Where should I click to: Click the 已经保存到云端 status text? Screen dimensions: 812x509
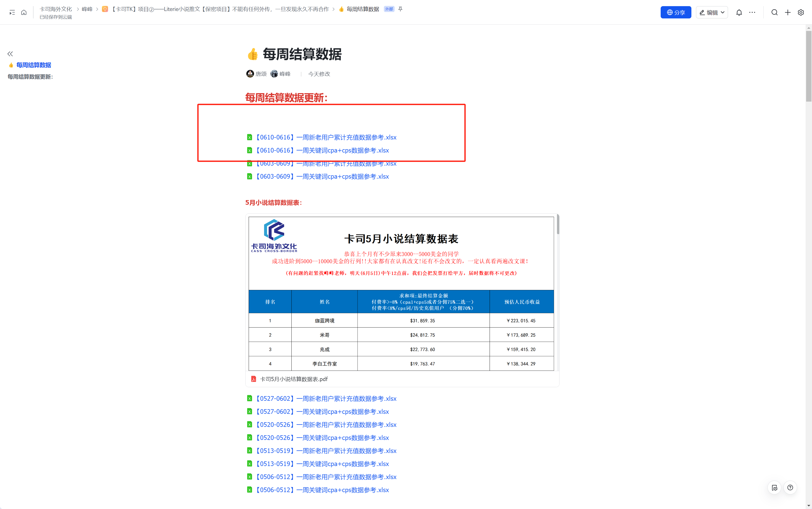(x=56, y=17)
